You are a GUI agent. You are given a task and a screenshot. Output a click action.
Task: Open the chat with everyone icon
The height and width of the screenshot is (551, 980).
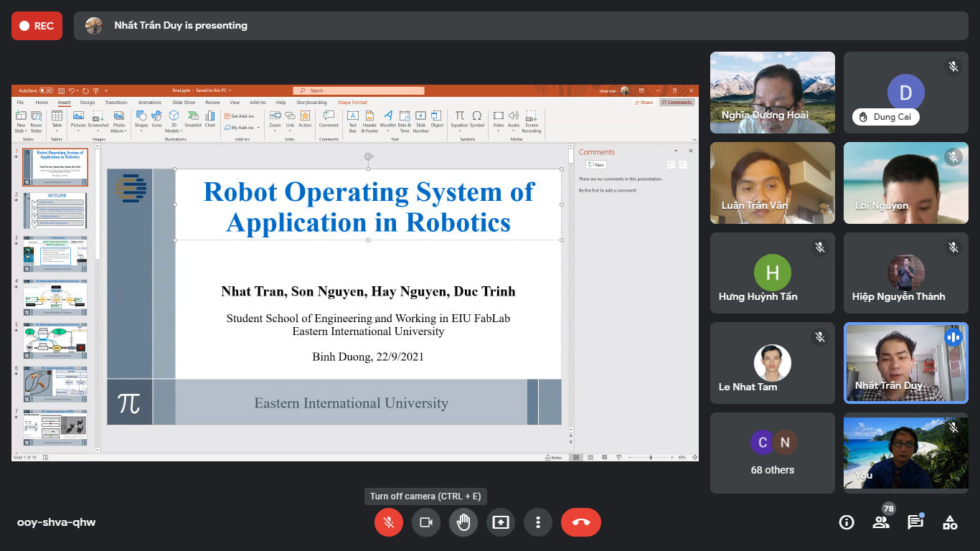(915, 522)
